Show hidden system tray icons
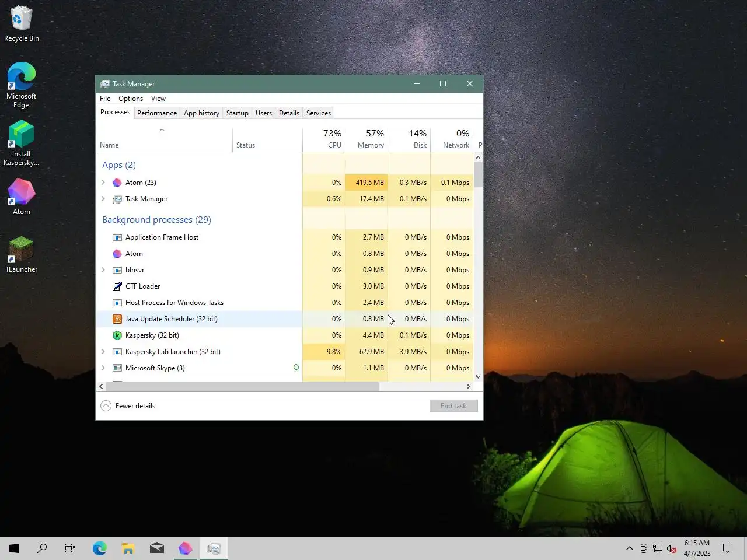The width and height of the screenshot is (747, 560). coord(629,548)
